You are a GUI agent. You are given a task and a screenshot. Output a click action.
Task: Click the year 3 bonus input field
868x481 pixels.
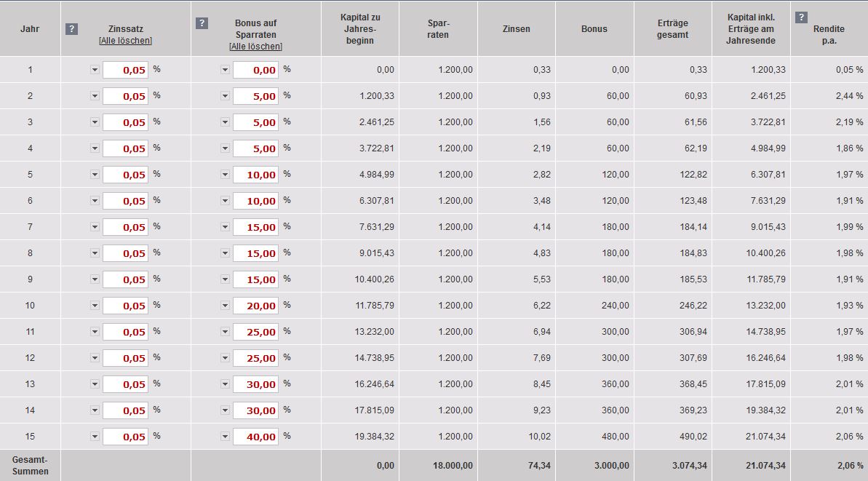[x=255, y=122]
